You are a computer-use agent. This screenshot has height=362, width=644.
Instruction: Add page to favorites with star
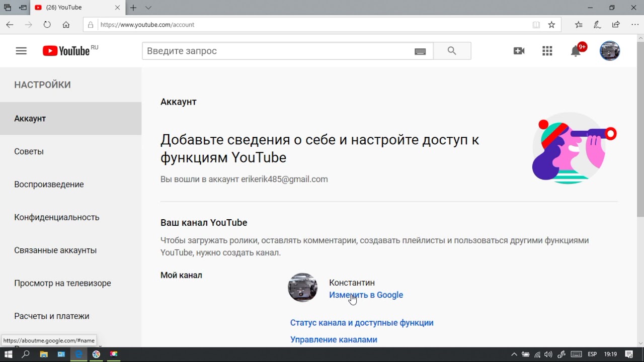point(551,25)
